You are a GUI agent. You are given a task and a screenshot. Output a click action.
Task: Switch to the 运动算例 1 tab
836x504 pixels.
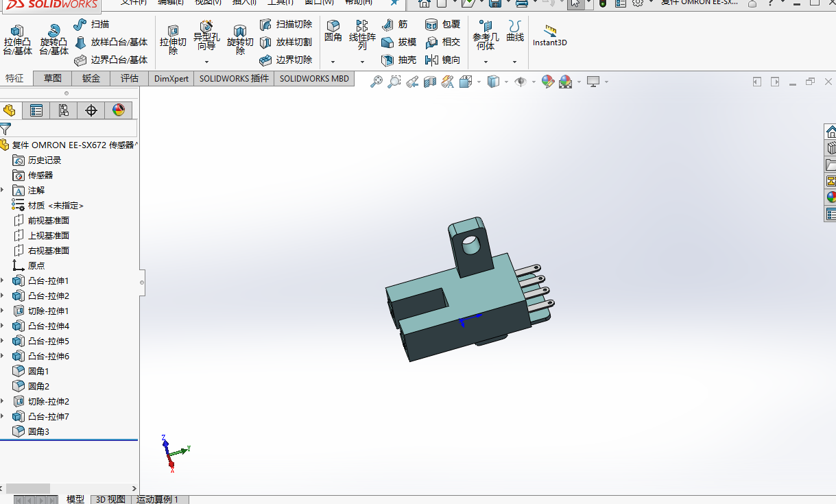click(157, 499)
